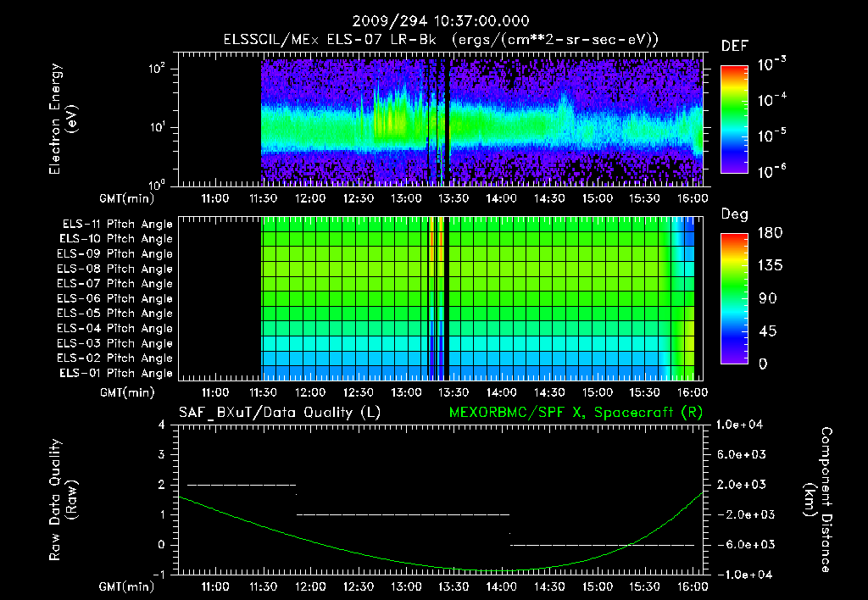Click the 45 tick on the Deg scale

(x=768, y=331)
